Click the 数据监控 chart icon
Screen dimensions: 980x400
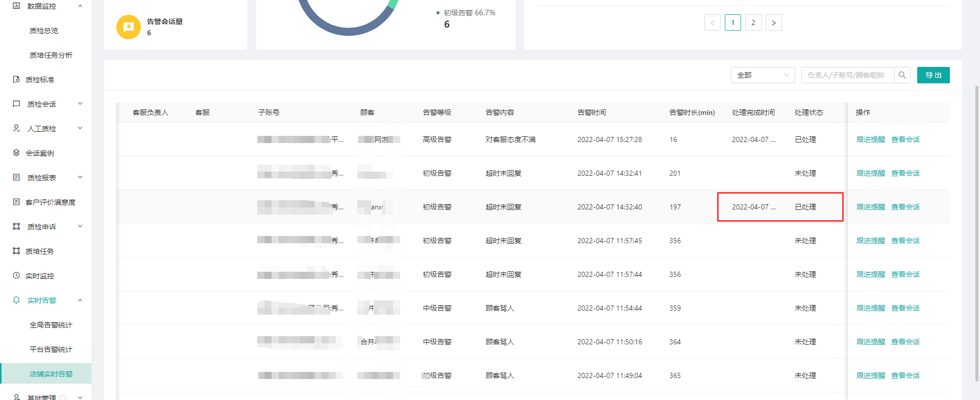point(16,6)
